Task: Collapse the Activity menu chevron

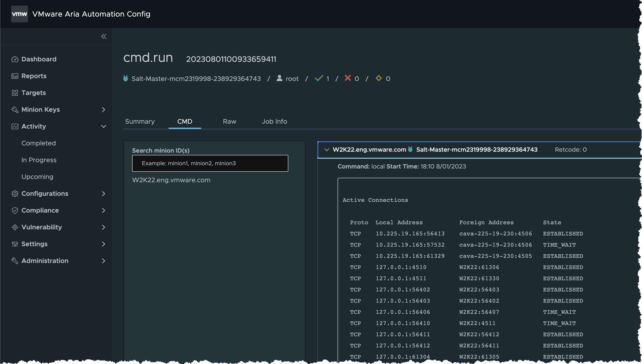Action: tap(104, 126)
